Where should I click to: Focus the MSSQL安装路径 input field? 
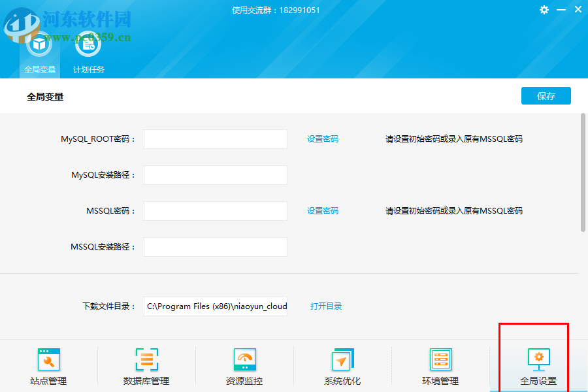[x=215, y=247]
